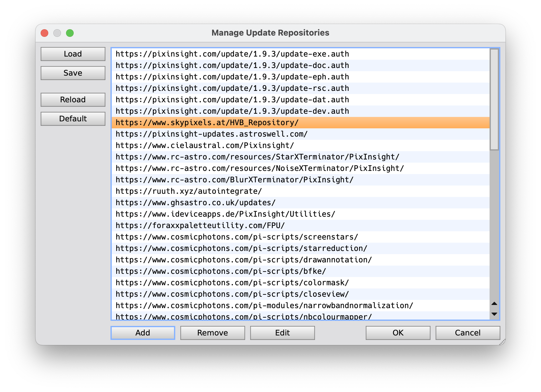This screenshot has width=541, height=392.
Task: Select the cosmicphotons drawannotation row
Action: coord(300,260)
